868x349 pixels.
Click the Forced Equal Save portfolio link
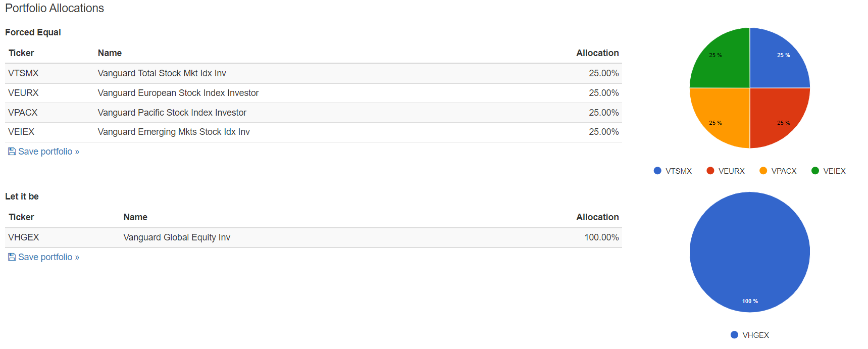click(48, 152)
